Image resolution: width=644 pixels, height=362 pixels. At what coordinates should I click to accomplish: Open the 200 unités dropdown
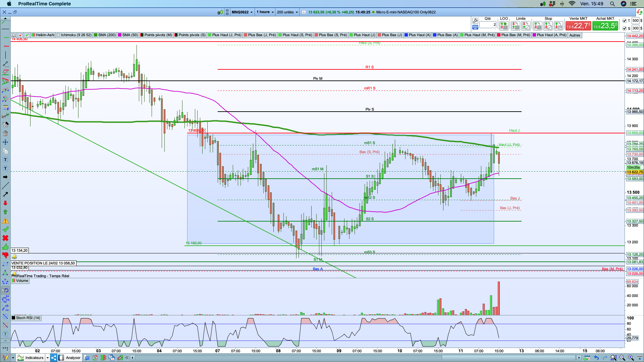tap(287, 12)
